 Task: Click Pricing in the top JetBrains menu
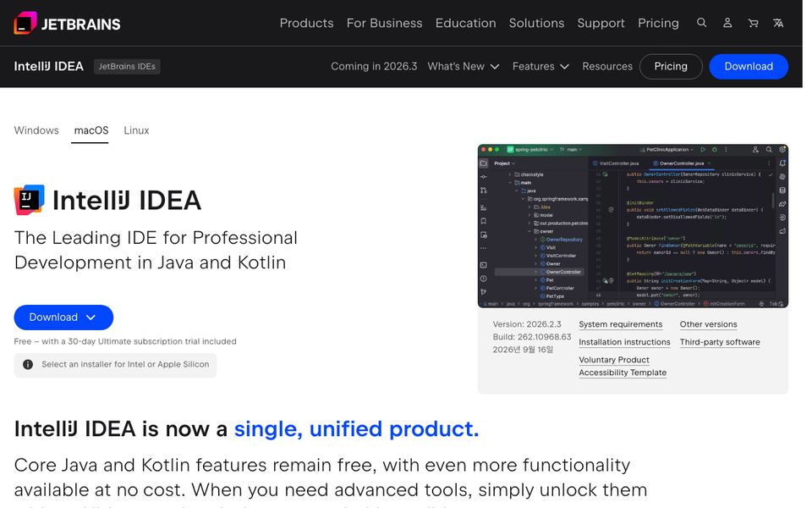[x=658, y=24]
